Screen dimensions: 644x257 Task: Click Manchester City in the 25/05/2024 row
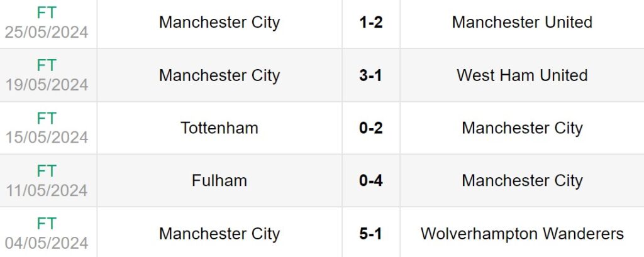click(219, 23)
